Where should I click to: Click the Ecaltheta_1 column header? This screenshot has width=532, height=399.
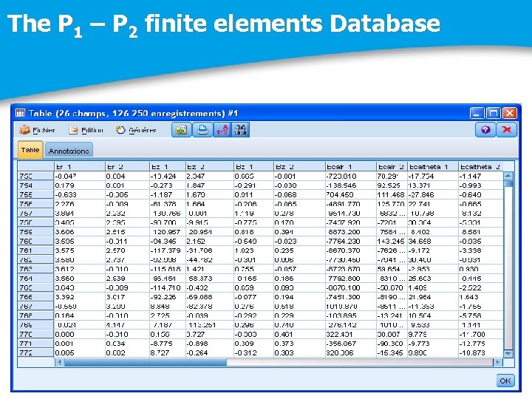(433, 166)
